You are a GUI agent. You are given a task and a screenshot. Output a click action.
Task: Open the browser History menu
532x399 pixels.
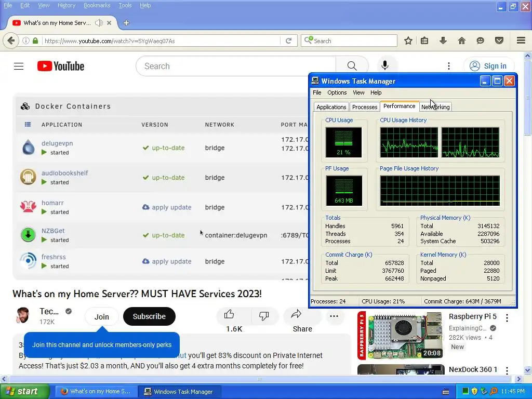coord(66,5)
